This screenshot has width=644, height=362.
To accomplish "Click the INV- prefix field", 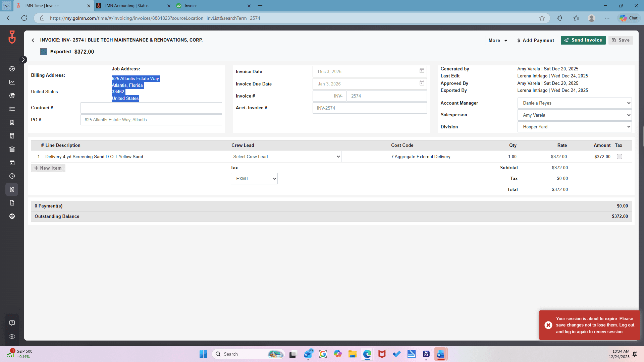I will pyautogui.click(x=330, y=96).
